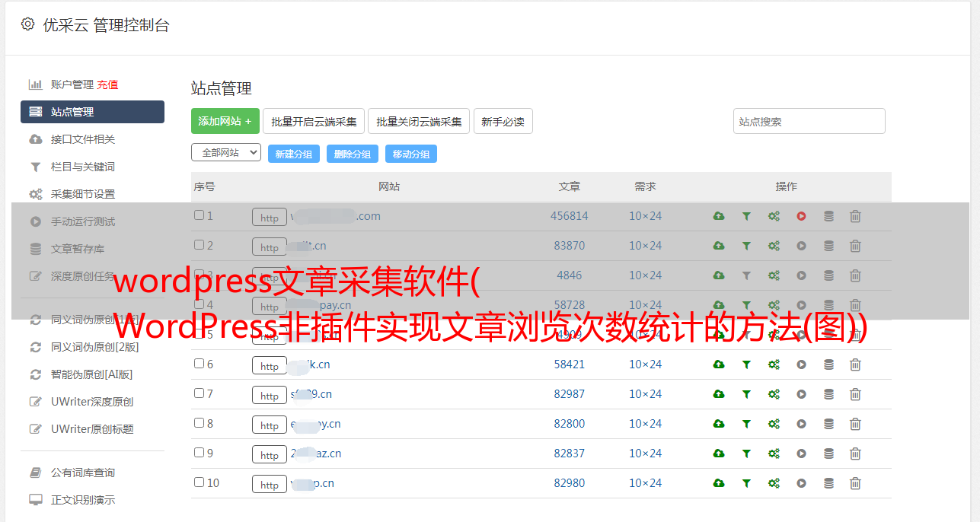Click the 删除分组 button
Viewport: 980px width, 522px height.
(353, 154)
